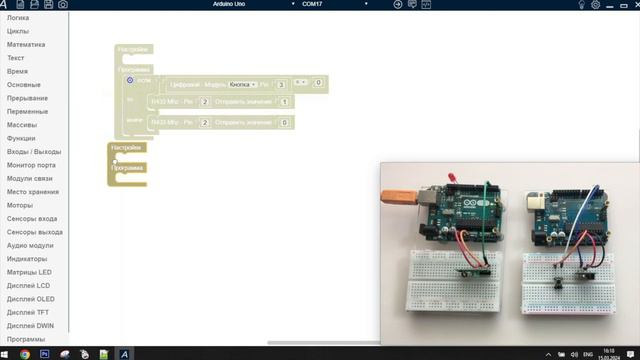Click the network icon in system tray
The image size is (640, 360).
click(561, 355)
